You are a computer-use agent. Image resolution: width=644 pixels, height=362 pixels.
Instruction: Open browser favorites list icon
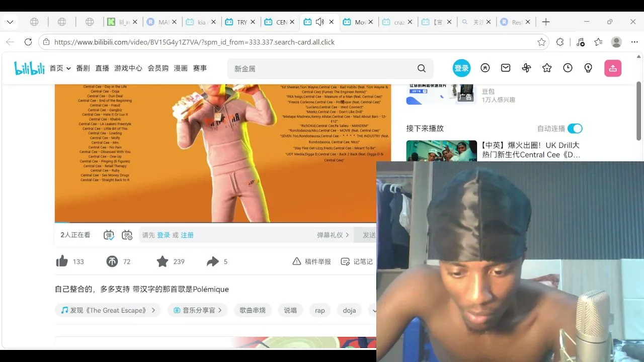tap(598, 42)
